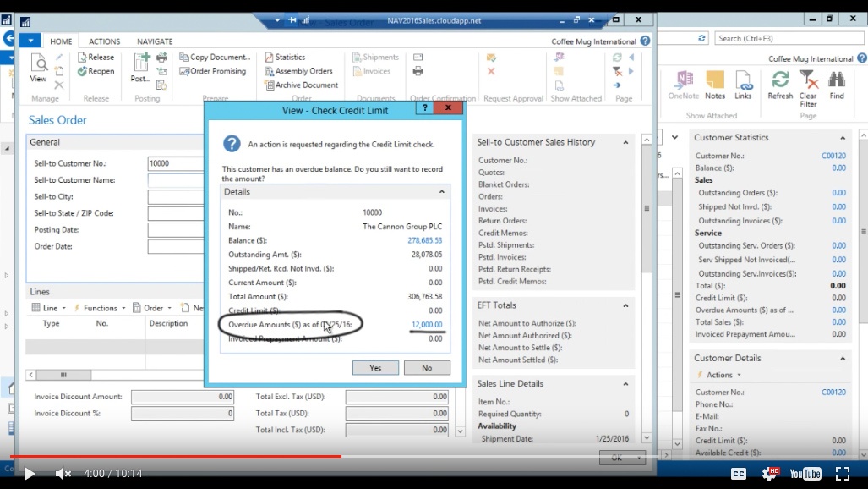The width and height of the screenshot is (868, 489).
Task: Open Order Promising action
Action: point(213,71)
